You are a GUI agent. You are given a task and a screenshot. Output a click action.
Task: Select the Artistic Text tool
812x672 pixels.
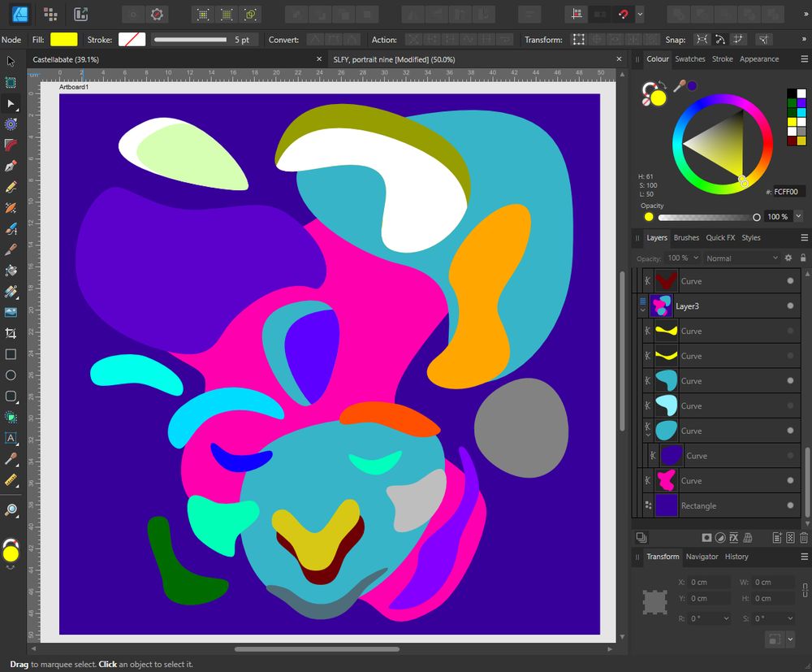(11, 439)
